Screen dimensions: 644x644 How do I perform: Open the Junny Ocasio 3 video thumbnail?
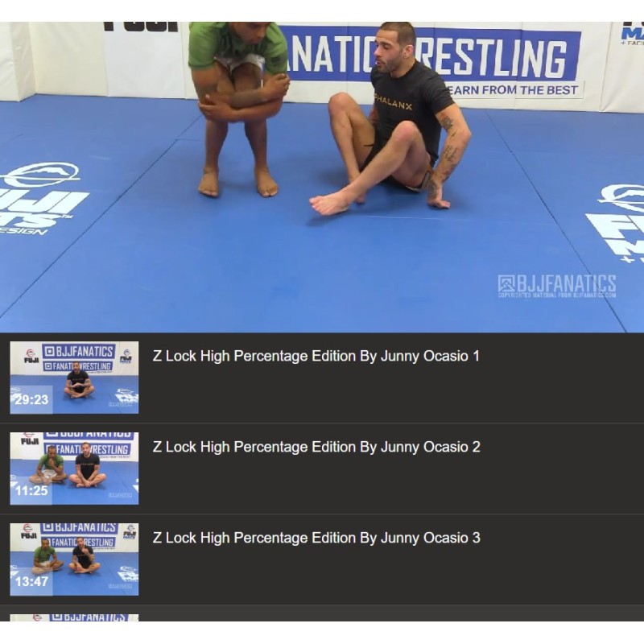pyautogui.click(x=74, y=559)
